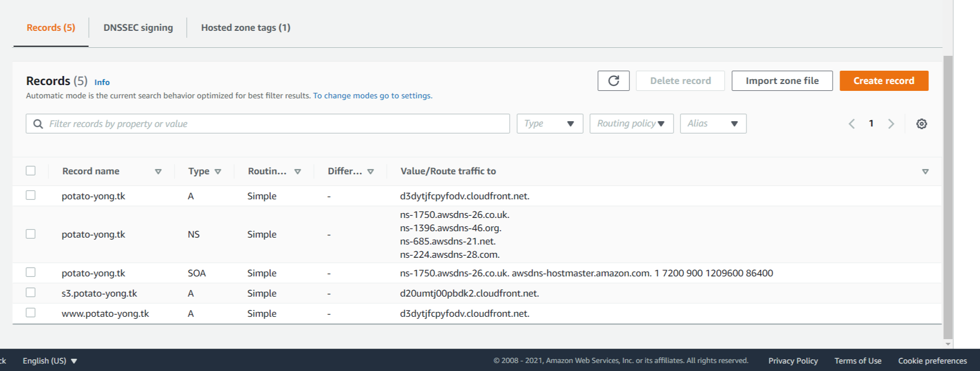Select the www.potato-yong.tk record checkbox

click(31, 313)
